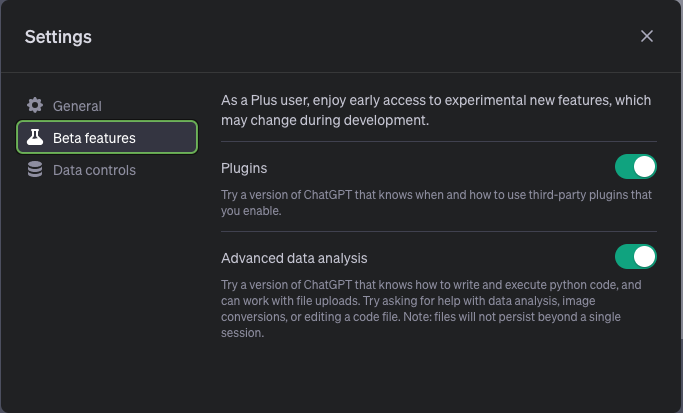Click the Beta features flask icon
Viewport: 683px width, 413px height.
pos(35,138)
